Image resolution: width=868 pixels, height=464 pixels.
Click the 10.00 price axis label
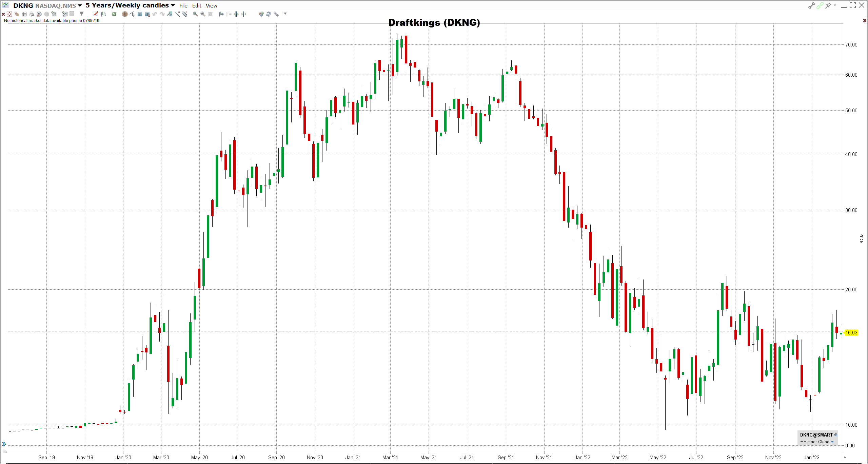(851, 425)
